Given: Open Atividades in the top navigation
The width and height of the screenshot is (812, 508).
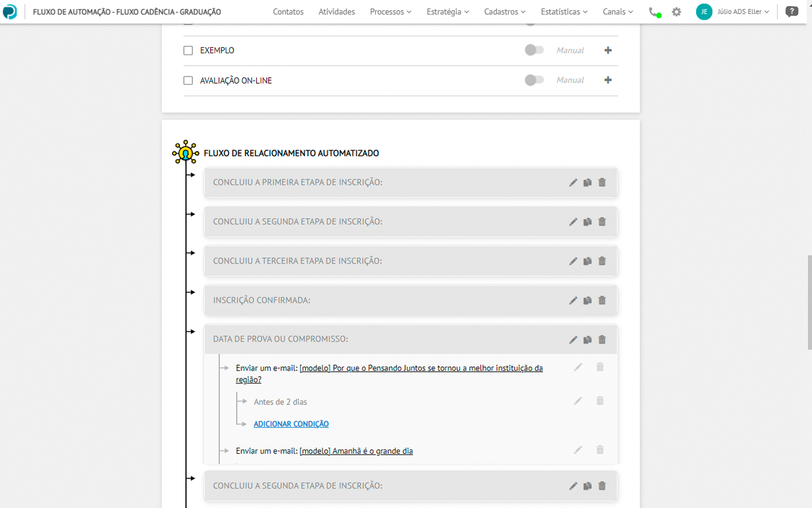Looking at the screenshot, I should [337, 12].
